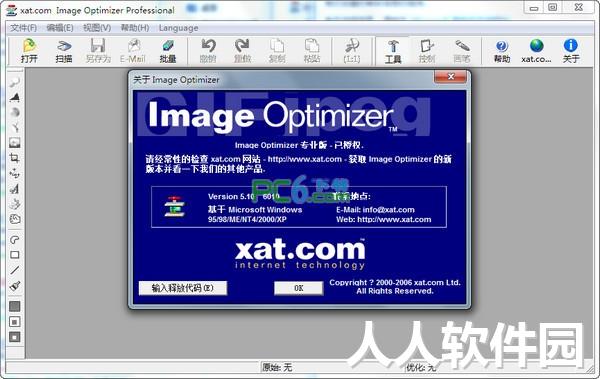Open the 帮助(H) menu

point(135,28)
